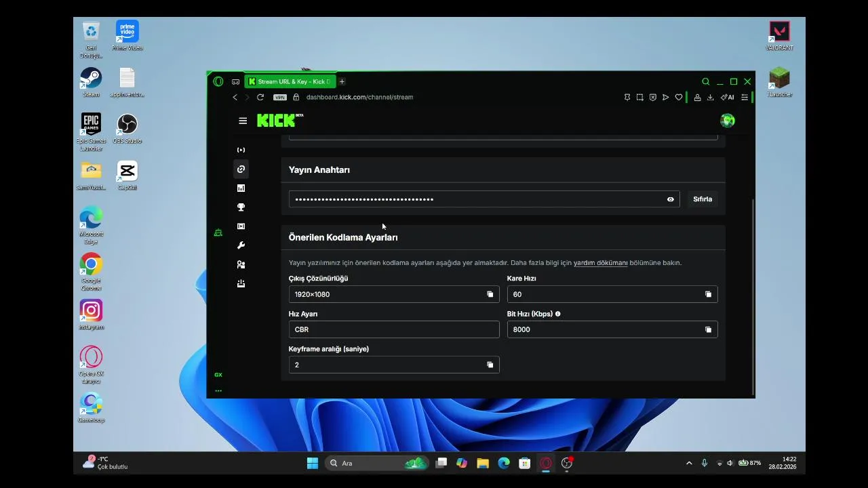Reload the Kick dashboard page
Screen dimensions: 868x488
pyautogui.click(x=260, y=98)
